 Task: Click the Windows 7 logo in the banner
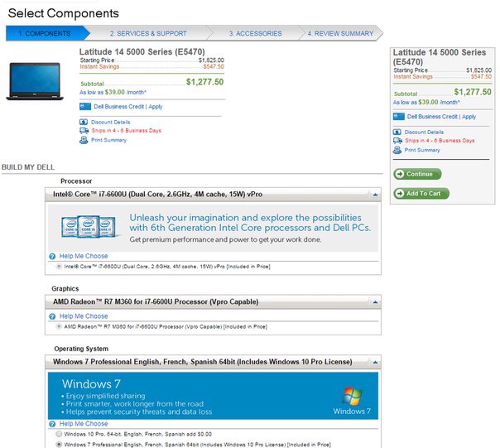click(352, 397)
